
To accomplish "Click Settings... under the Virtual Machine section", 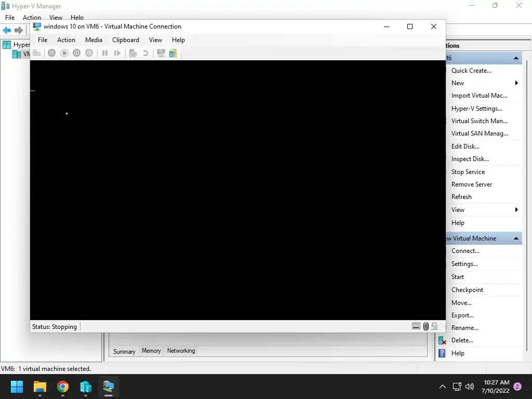I will (464, 264).
